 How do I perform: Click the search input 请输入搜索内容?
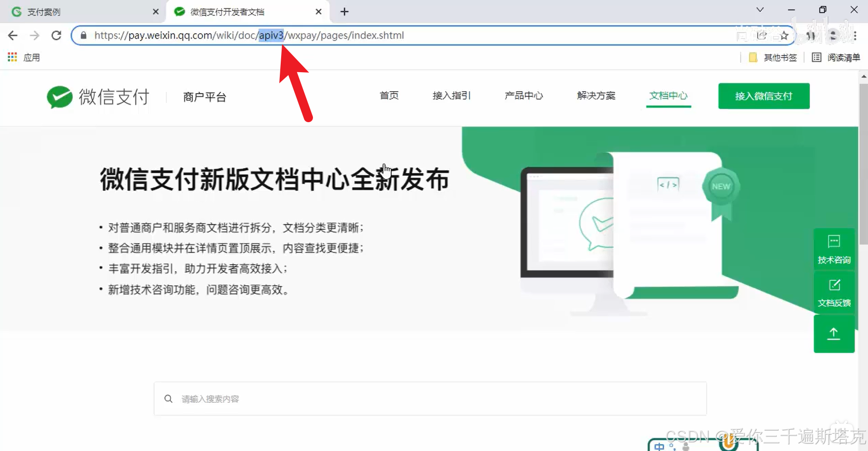coord(430,399)
